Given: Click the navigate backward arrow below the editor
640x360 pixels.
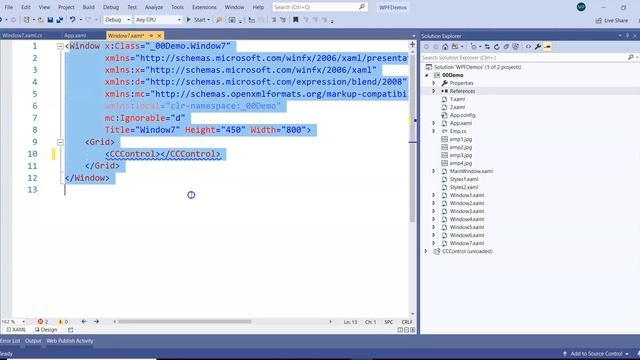Looking at the screenshot, I should pyautogui.click(x=84, y=322).
